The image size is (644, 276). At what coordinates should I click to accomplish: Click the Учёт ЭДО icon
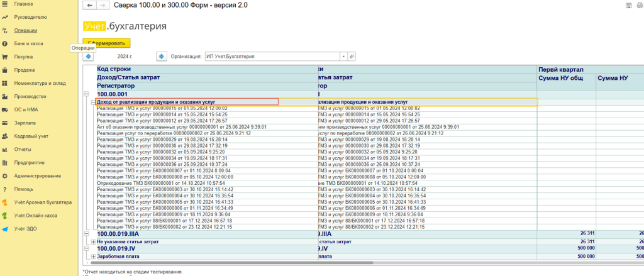pos(5,229)
